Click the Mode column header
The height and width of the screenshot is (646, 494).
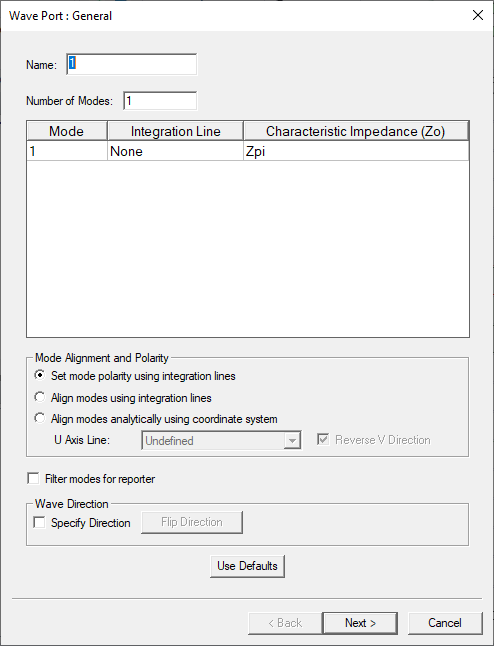pos(67,131)
